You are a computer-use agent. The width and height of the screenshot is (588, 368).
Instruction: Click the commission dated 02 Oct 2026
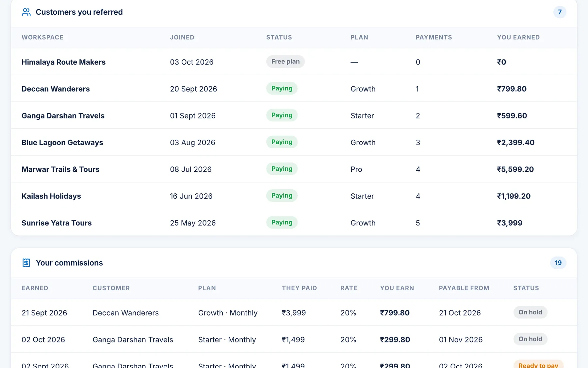tap(43, 340)
